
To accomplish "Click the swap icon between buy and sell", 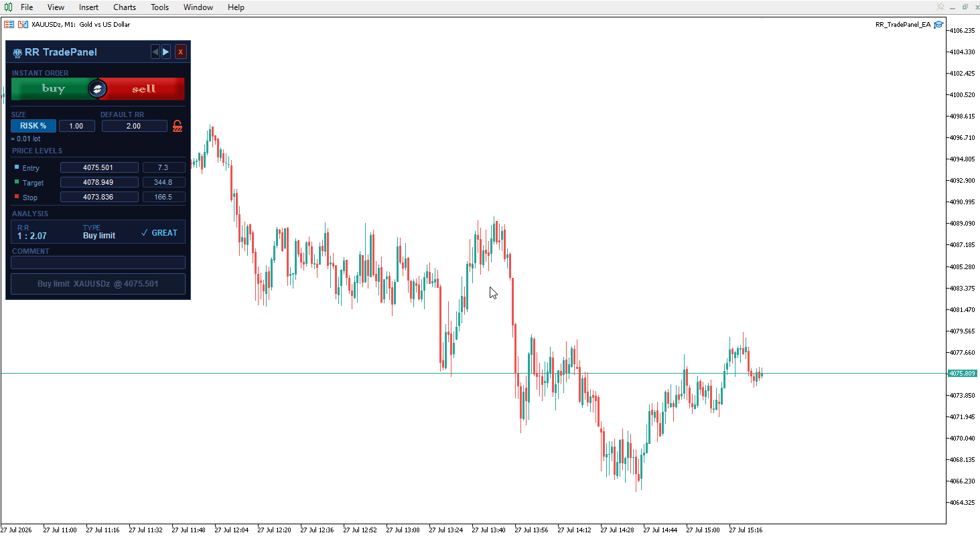I will coord(98,88).
